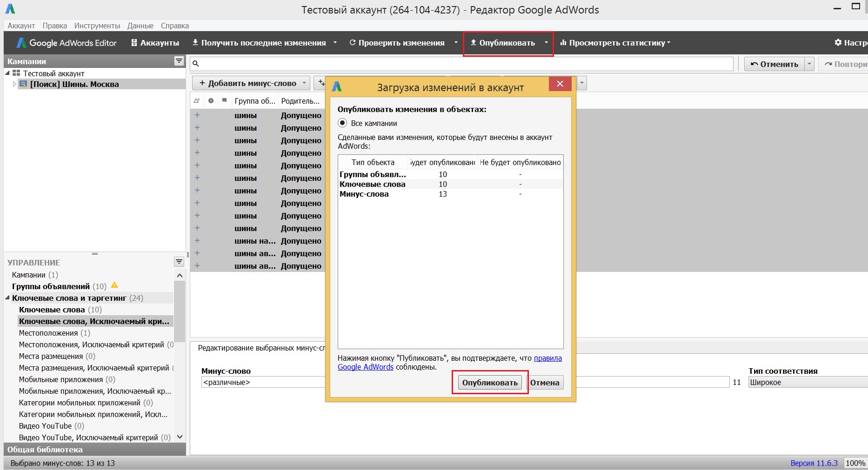
Task: Click the filter icon in Кампании panel header
Action: click(x=179, y=61)
